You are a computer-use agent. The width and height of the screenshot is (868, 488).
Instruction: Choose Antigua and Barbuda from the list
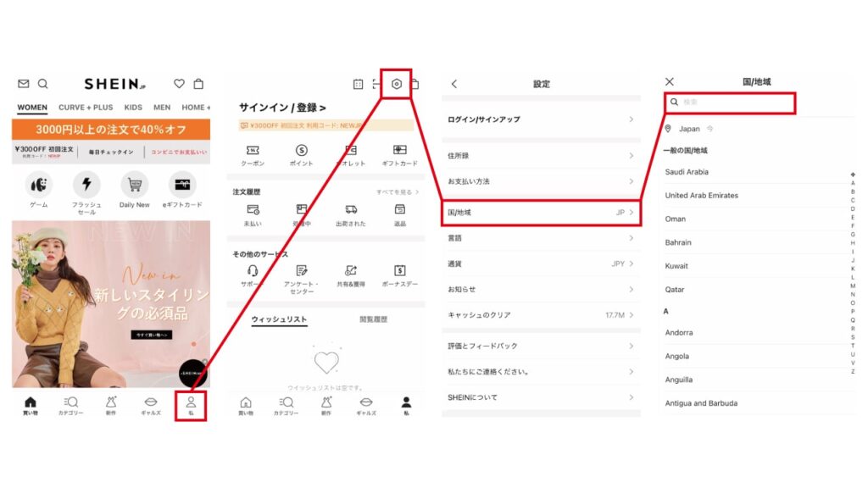coord(701,403)
